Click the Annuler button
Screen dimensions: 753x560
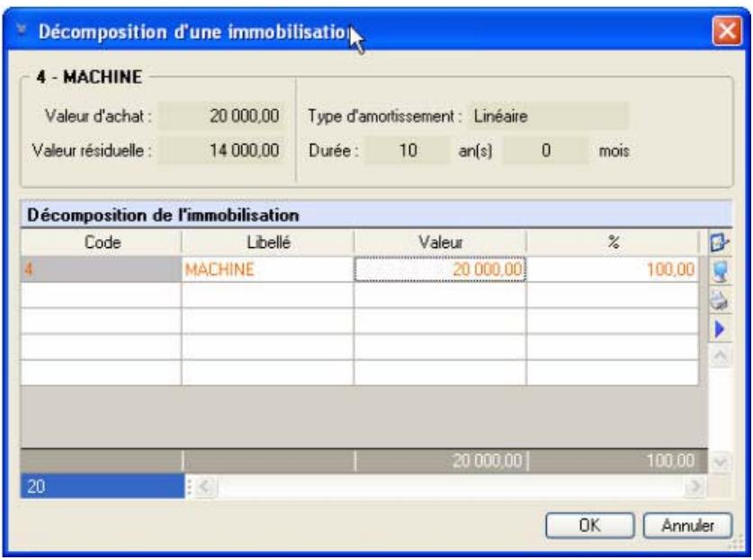pyautogui.click(x=687, y=526)
